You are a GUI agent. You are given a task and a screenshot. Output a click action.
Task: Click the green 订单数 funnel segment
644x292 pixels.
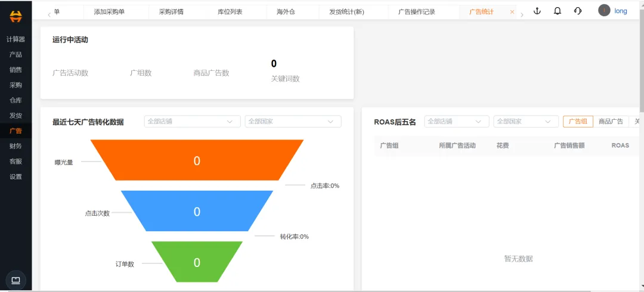pyautogui.click(x=197, y=262)
